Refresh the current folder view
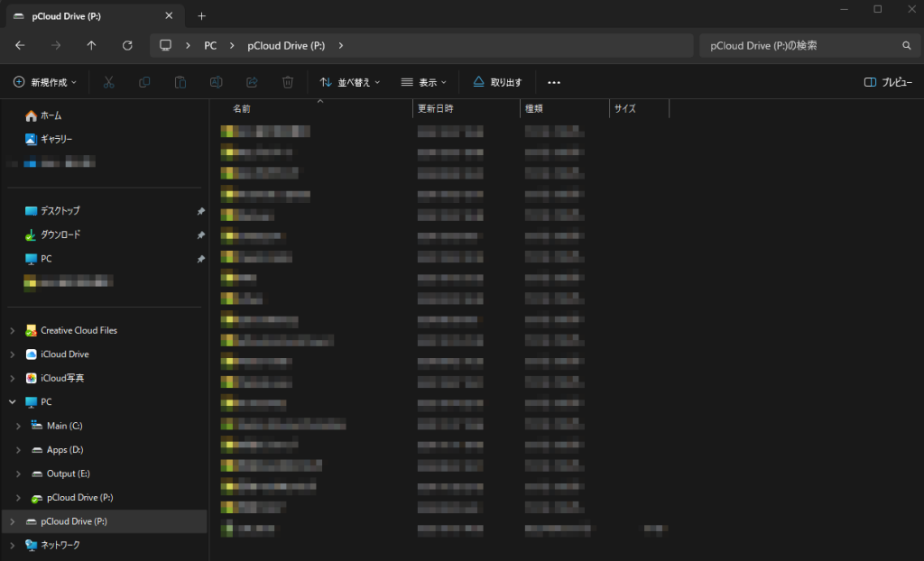 coord(127,45)
